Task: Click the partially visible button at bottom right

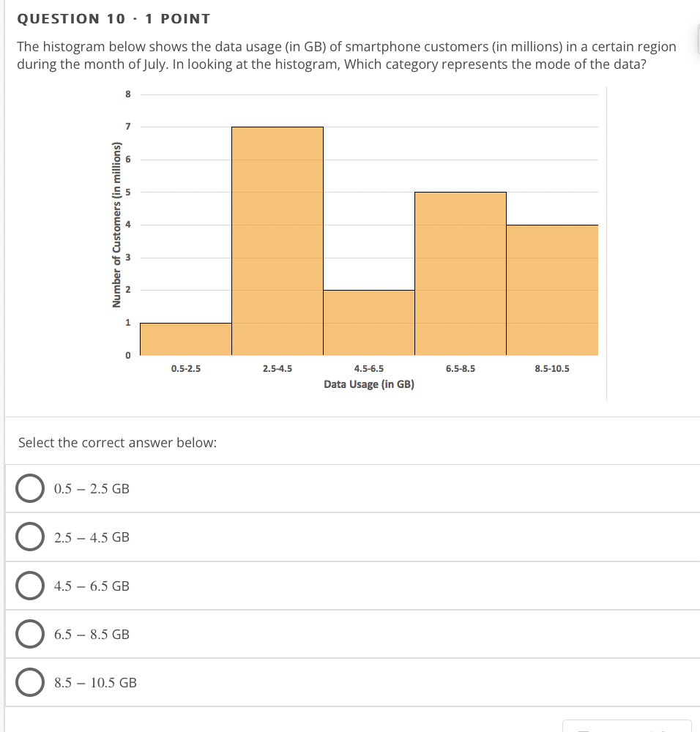Action: tap(628, 726)
